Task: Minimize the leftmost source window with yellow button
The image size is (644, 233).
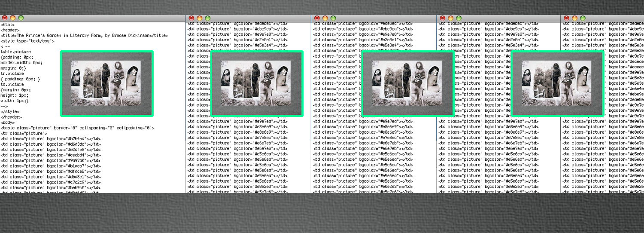Action: click(12, 18)
